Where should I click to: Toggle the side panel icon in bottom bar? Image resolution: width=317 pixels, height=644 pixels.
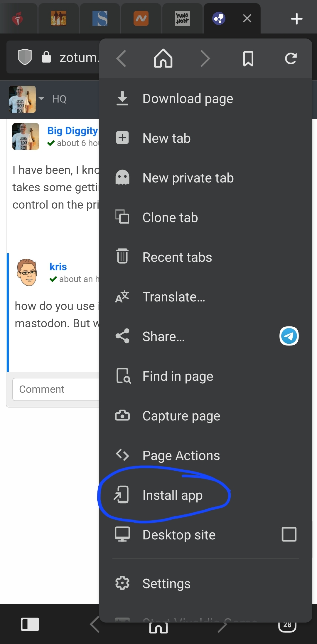pyautogui.click(x=30, y=624)
